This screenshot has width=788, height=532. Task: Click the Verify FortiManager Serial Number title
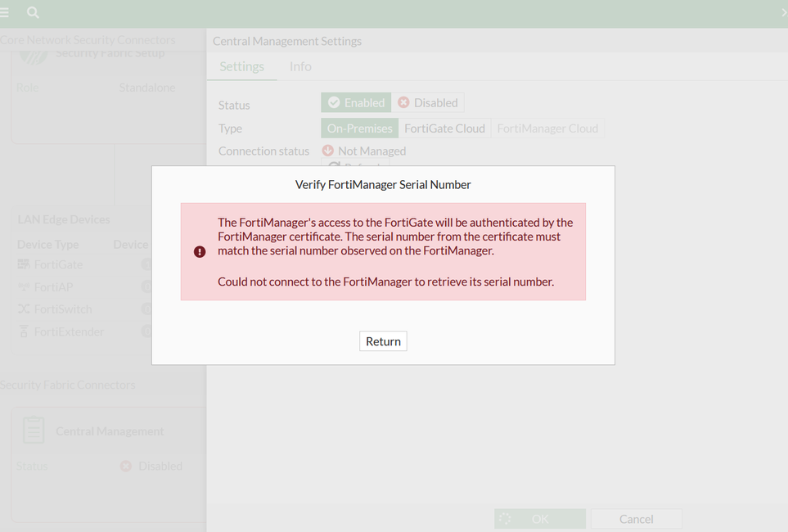(383, 184)
